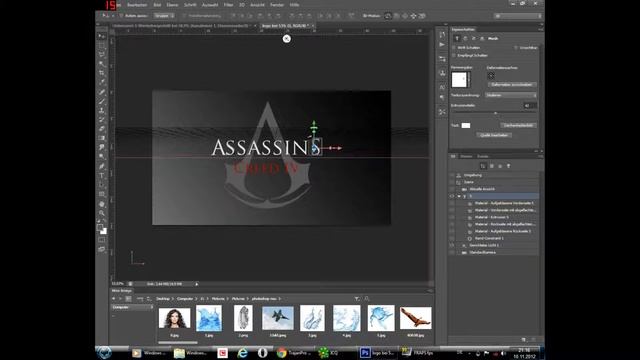This screenshot has width=640, height=360.
Task: Open the fighter jet thumbnail in Mini Bridge
Action: click(278, 318)
